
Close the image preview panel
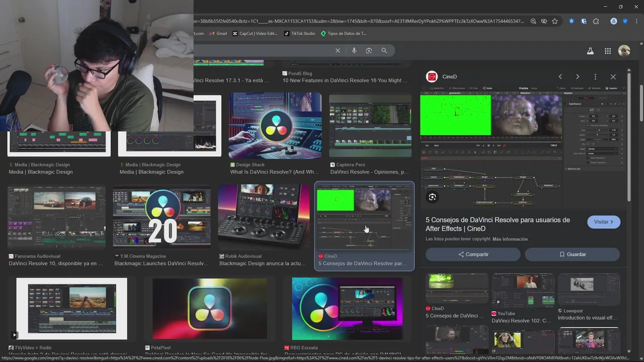click(613, 76)
